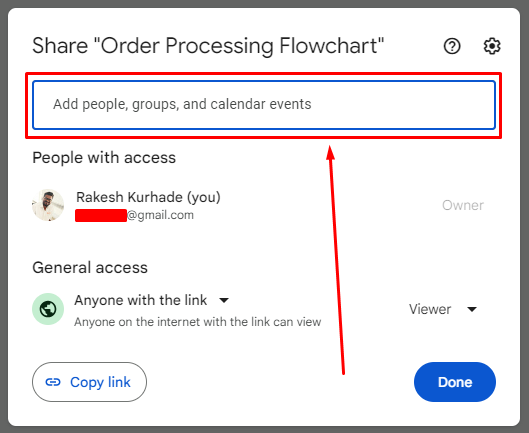Viewport: 529px width, 433px height.
Task: Click Rakesh Kurhade's profile avatar
Action: (x=48, y=205)
